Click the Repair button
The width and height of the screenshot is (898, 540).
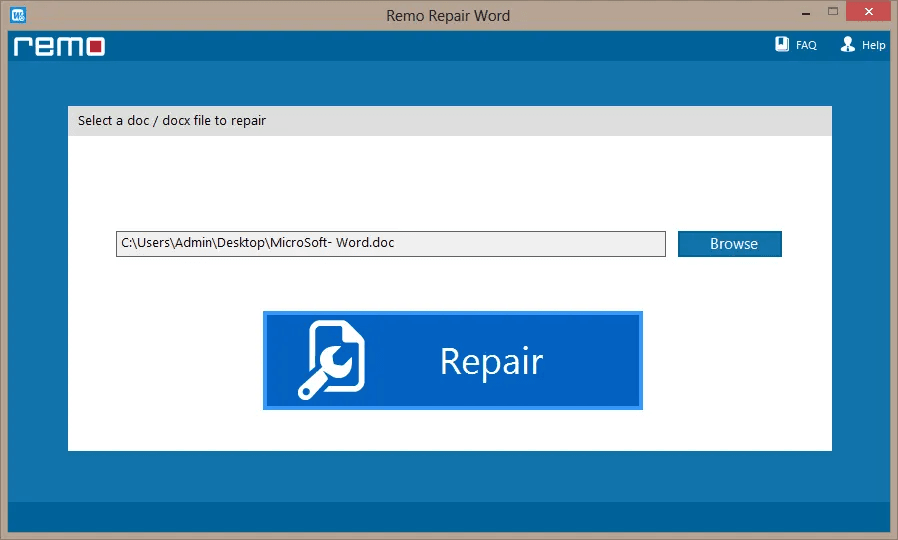[x=452, y=360]
